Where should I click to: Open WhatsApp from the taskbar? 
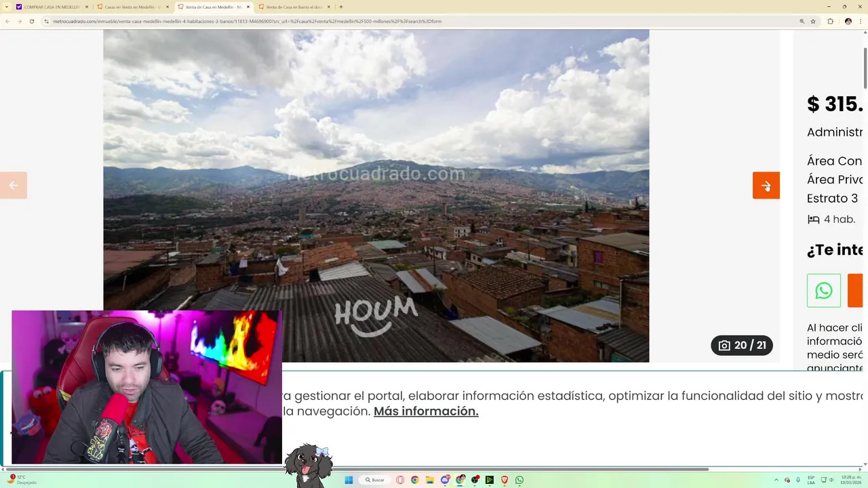tap(519, 480)
